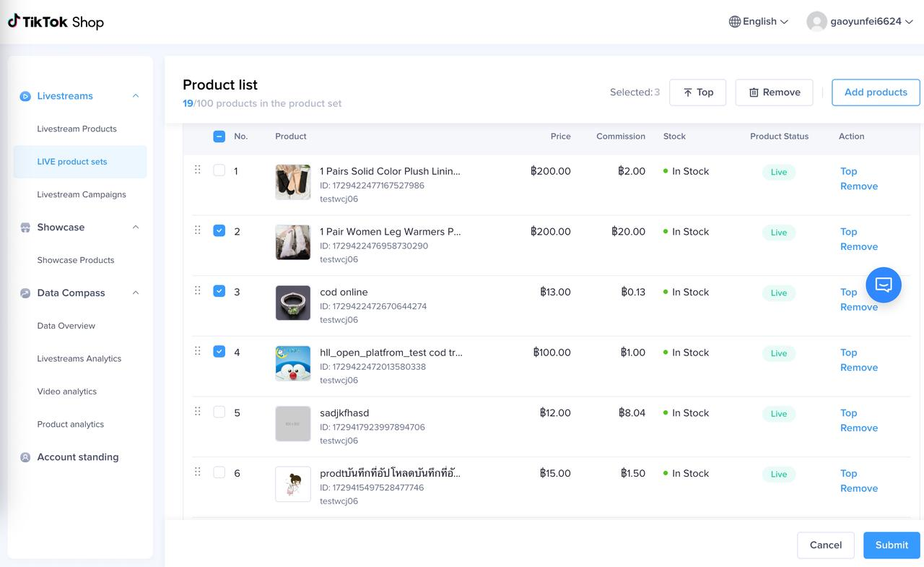The height and width of the screenshot is (567, 924).
Task: Open the floating chat support icon
Action: (884, 285)
